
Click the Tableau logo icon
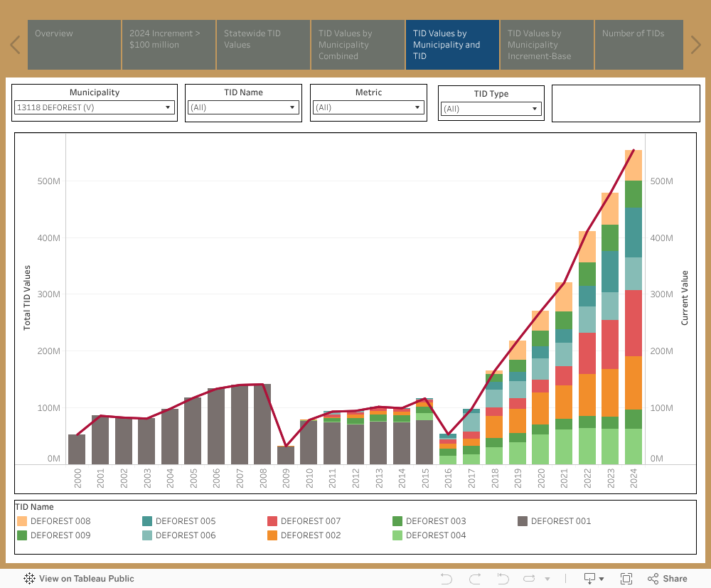point(30,579)
